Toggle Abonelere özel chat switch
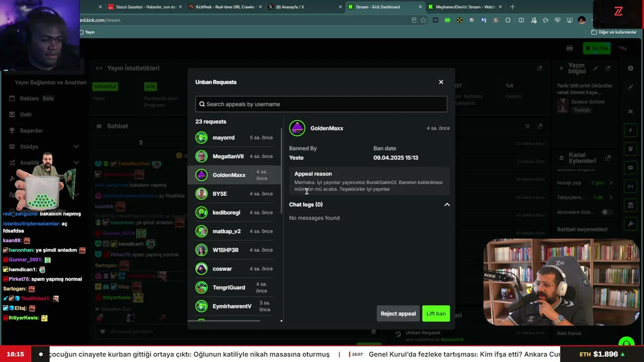 coord(607,212)
